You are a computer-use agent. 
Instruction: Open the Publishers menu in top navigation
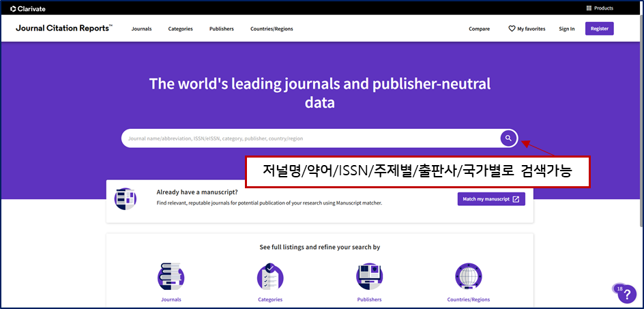(x=221, y=29)
